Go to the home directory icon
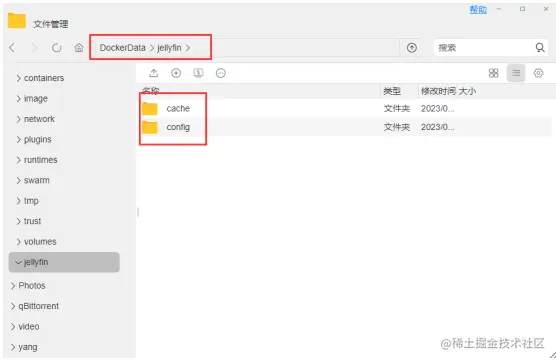The image size is (556, 361). (x=79, y=48)
